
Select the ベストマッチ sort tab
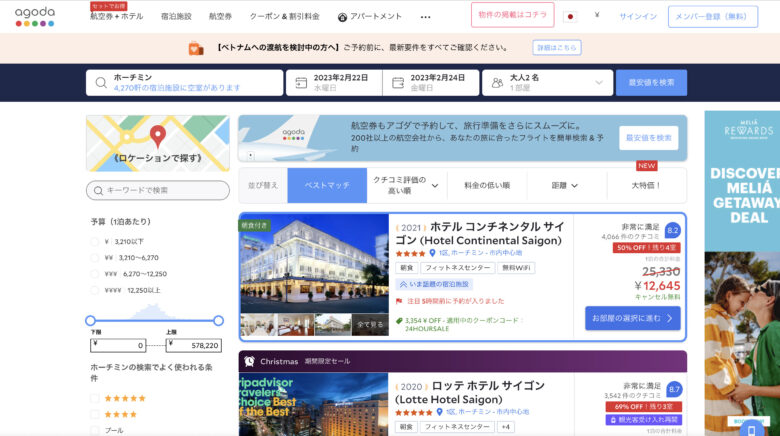[327, 185]
